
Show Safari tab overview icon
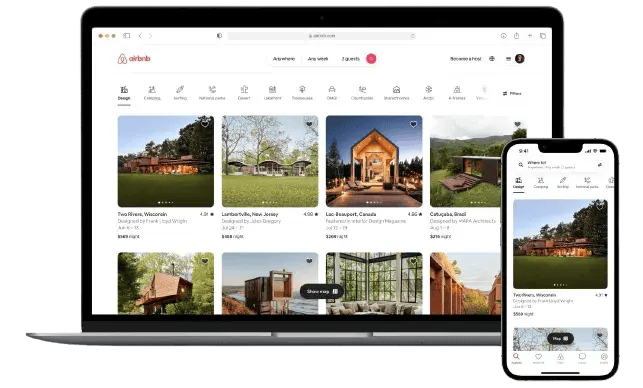543,36
